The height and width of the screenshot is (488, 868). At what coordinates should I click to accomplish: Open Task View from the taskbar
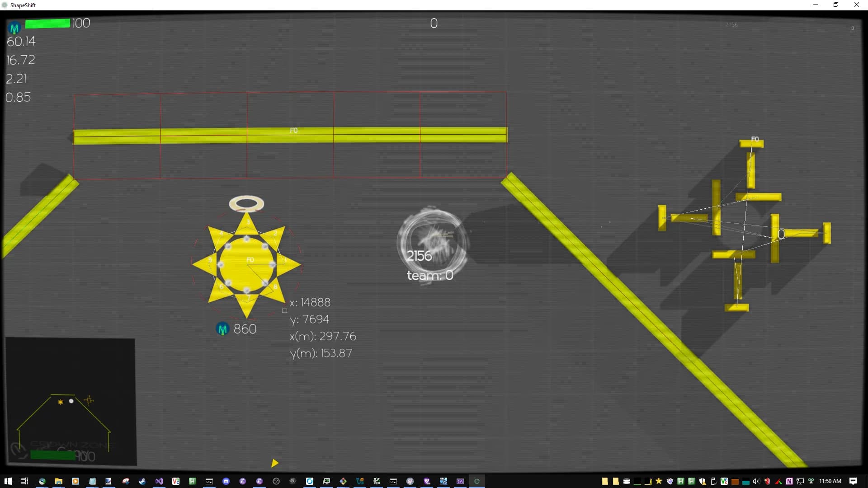pyautogui.click(x=25, y=481)
